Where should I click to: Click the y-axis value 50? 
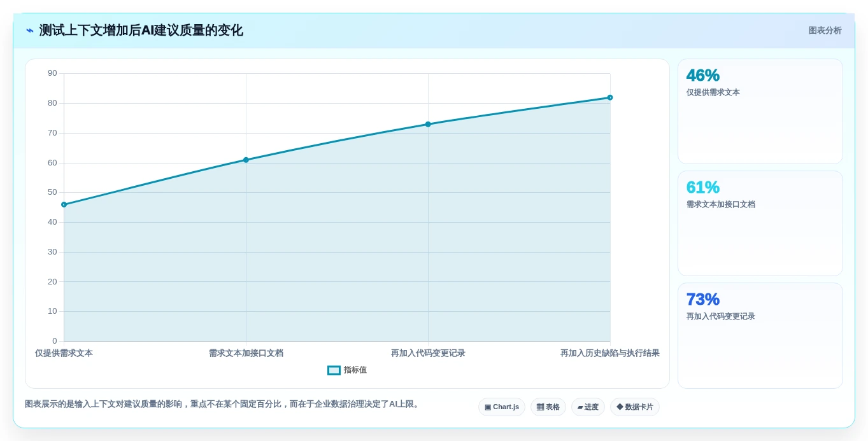click(52, 192)
